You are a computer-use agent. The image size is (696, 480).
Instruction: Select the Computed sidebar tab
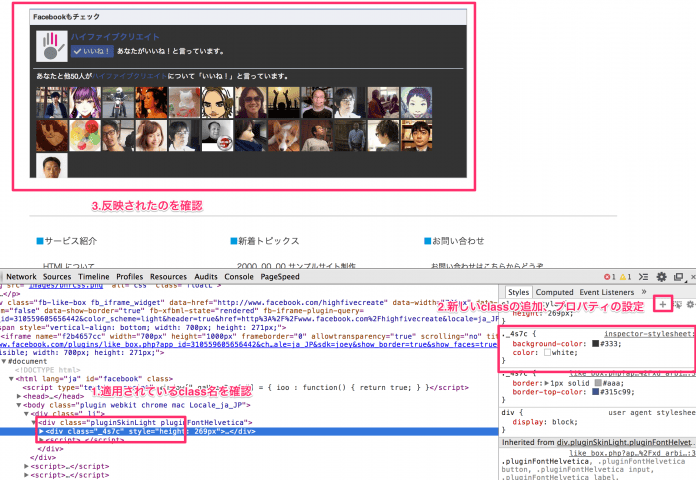point(554,292)
